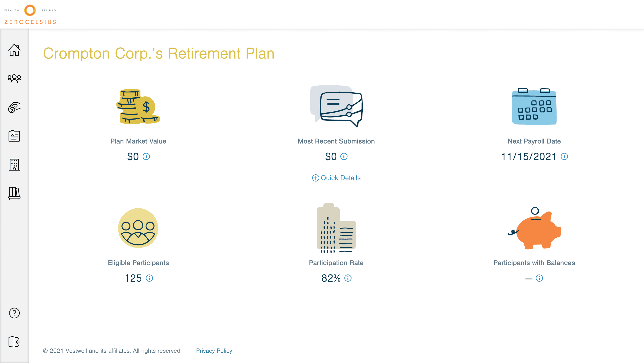644x363 pixels.
Task: Click the gold coins Plan Market Value illustration
Action: (138, 106)
